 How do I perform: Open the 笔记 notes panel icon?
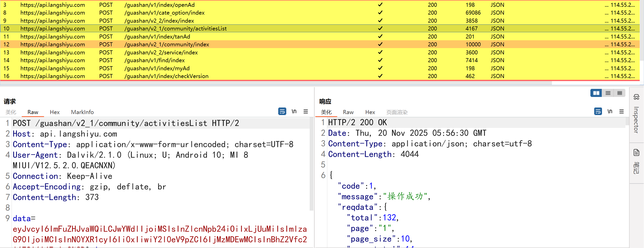636,153
